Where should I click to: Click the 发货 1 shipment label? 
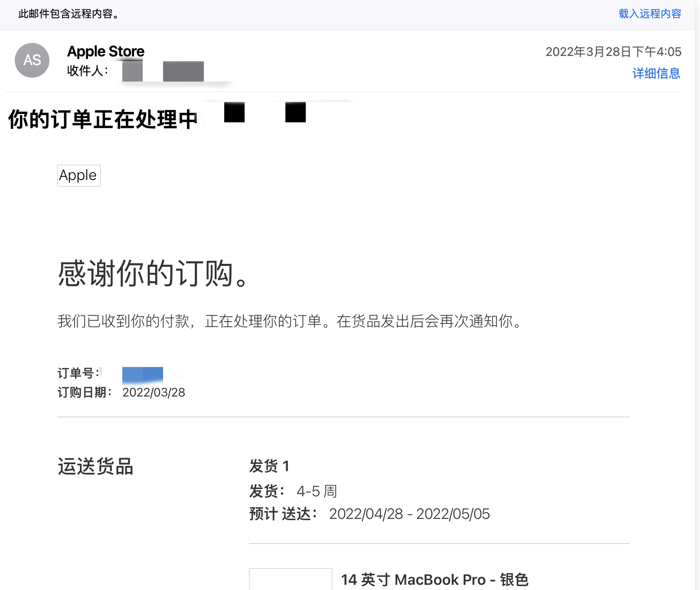pos(269,466)
